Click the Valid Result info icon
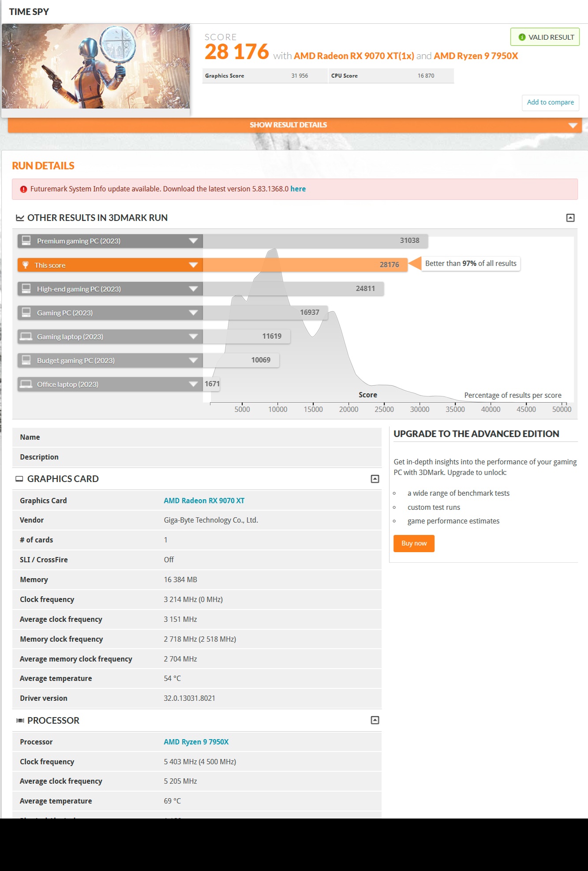This screenshot has width=588, height=871. (522, 37)
